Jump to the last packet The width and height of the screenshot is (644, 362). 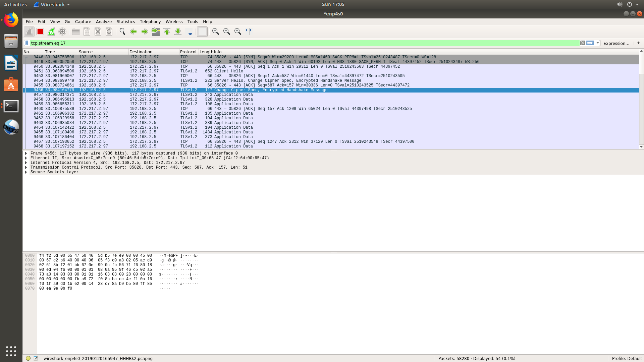(x=178, y=32)
